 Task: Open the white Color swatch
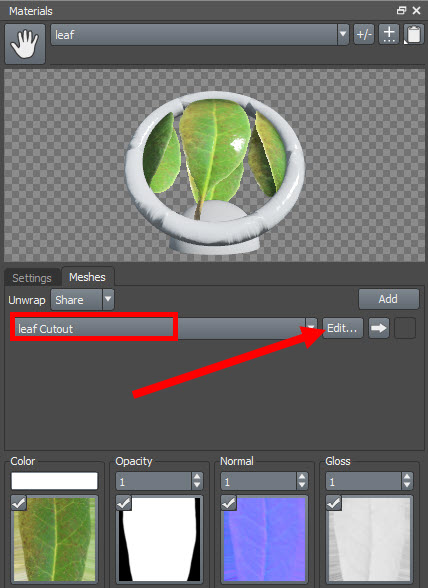coord(54,481)
